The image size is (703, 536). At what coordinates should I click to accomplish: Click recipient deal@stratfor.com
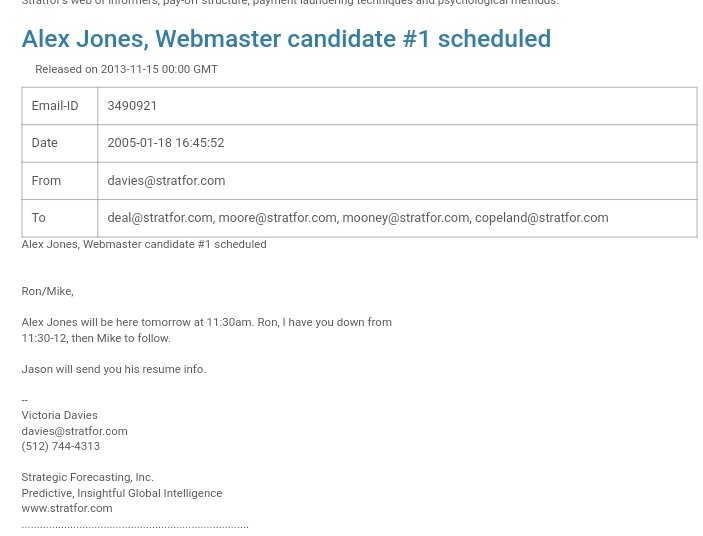(x=160, y=218)
